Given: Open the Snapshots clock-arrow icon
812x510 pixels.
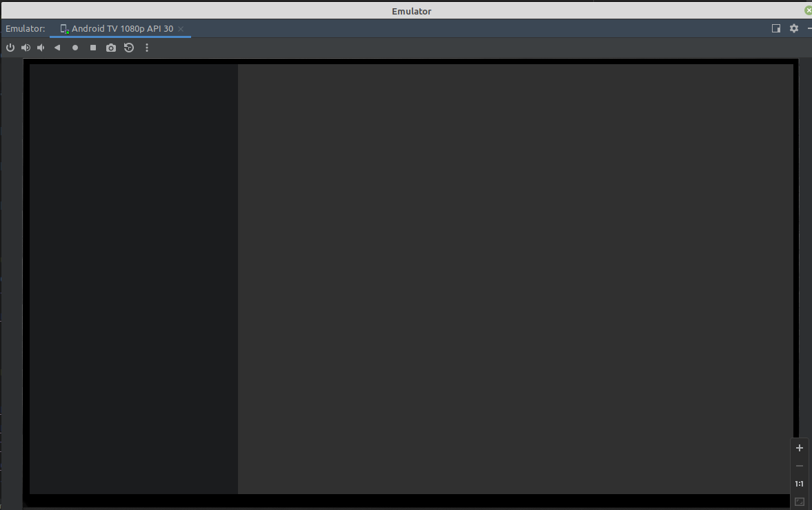Looking at the screenshot, I should tap(129, 48).
